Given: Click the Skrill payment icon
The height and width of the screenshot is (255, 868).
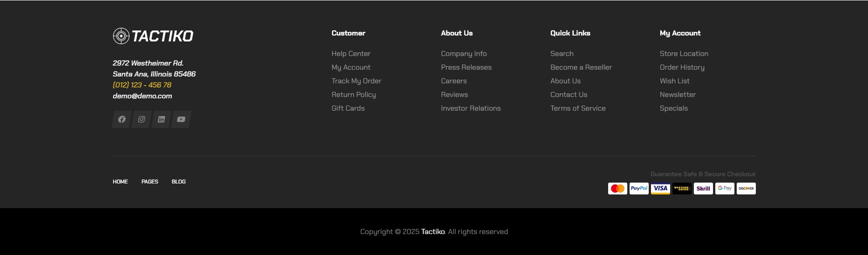Looking at the screenshot, I should tap(703, 189).
